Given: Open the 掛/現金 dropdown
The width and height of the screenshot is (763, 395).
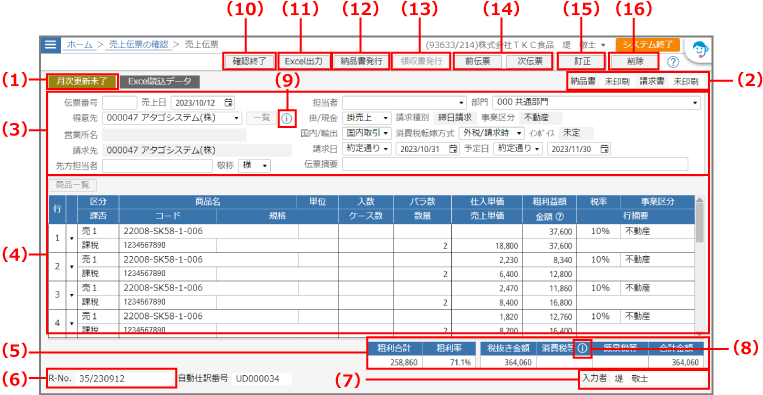Looking at the screenshot, I should pos(385,118).
